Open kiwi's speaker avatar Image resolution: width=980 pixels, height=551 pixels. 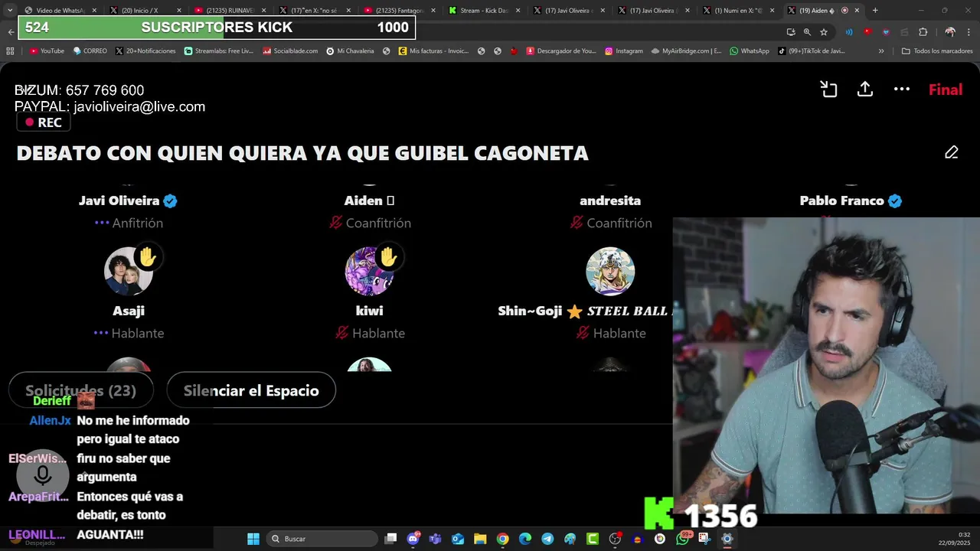point(369,271)
